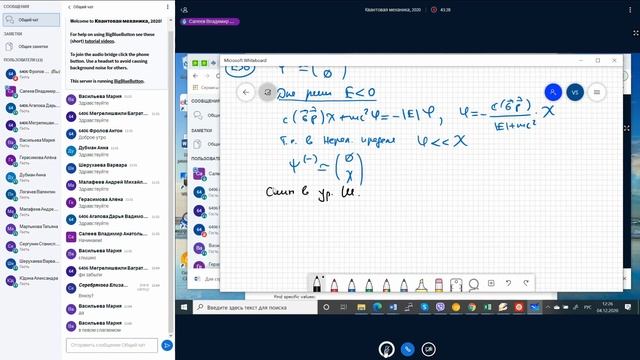640x360 pixels.
Task: Select the red pen in Whiteboard toolbar
Action: click(x=334, y=284)
